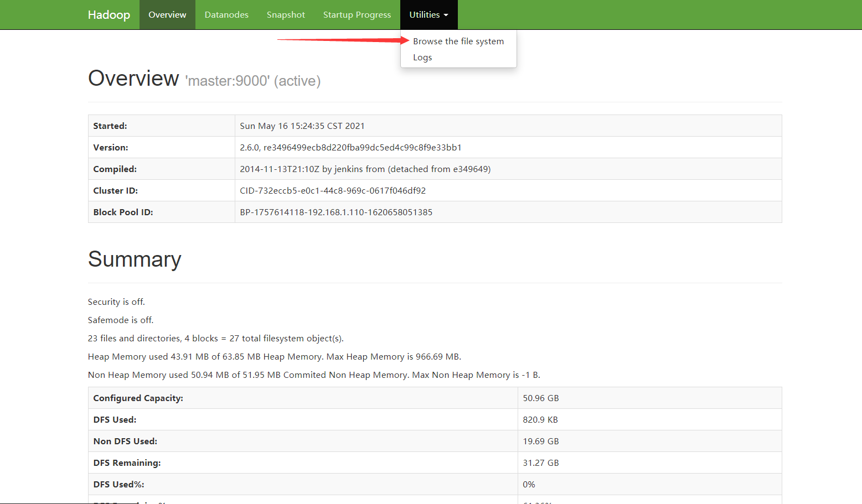
Task: Click the Block Pool ID: label
Action: pos(123,212)
